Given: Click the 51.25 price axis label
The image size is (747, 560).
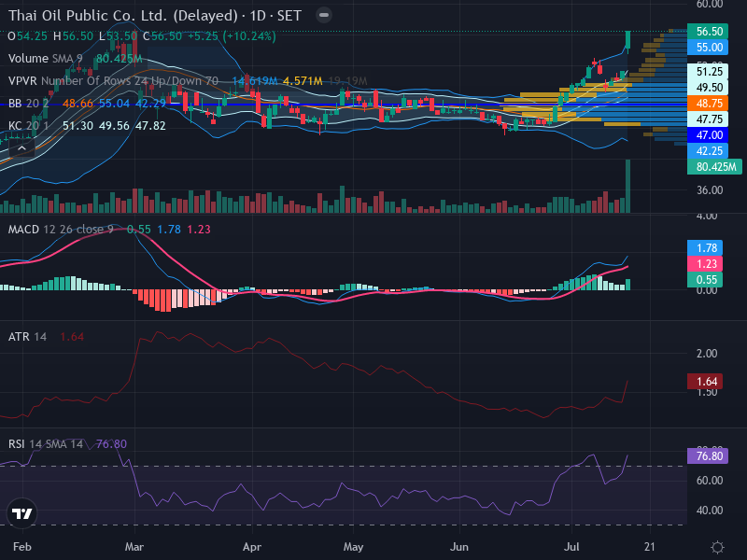Looking at the screenshot, I should (x=708, y=72).
